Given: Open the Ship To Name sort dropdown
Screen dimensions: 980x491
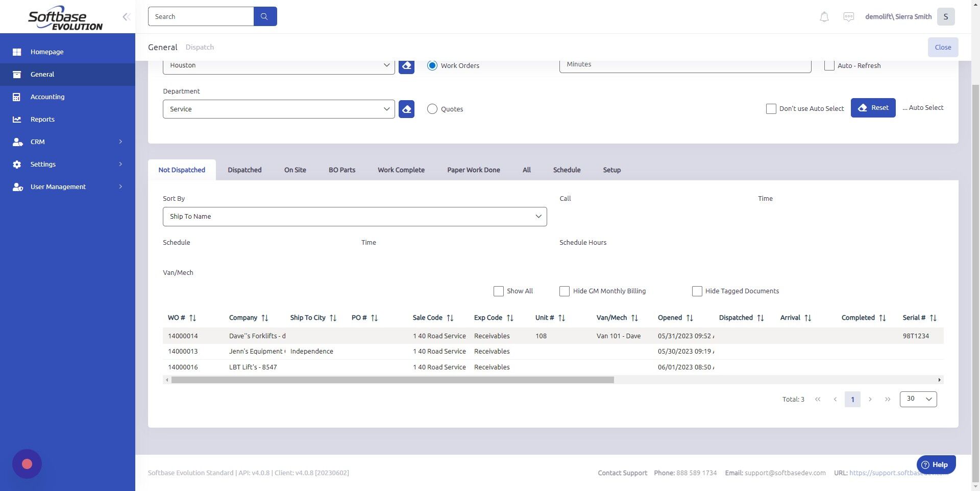Looking at the screenshot, I should pyautogui.click(x=355, y=216).
